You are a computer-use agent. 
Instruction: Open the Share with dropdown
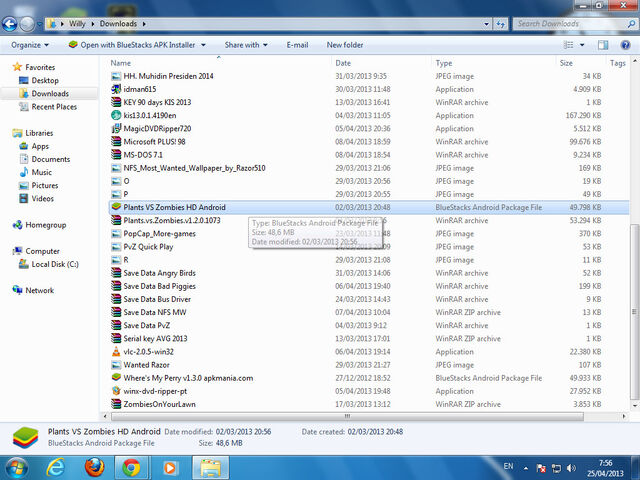pos(246,45)
